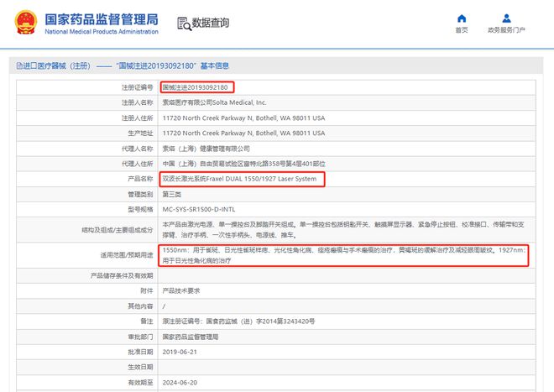
Task: Click the 产品名称 row label
Action: [x=140, y=179]
